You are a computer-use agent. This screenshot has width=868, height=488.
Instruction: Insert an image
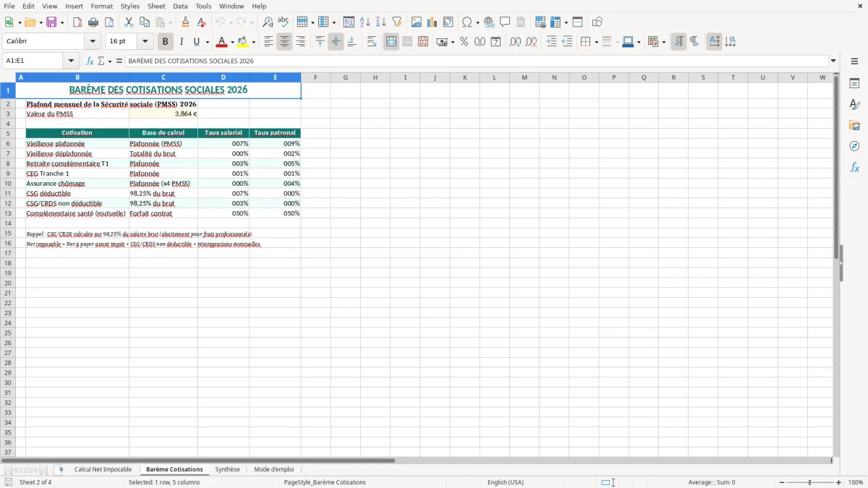(x=417, y=22)
